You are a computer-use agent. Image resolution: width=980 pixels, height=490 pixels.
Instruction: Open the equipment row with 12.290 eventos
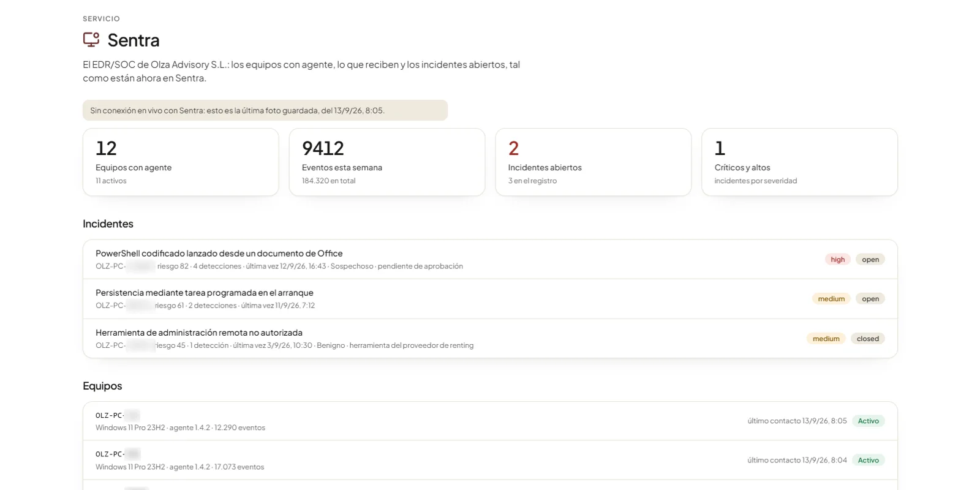(490, 421)
